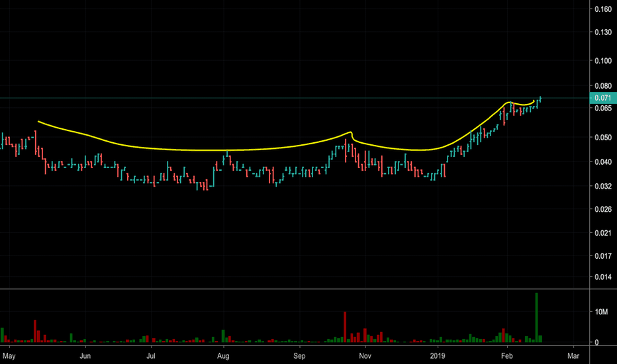Click the 2019 date label
Image resolution: width=617 pixels, height=364 pixels.
click(x=437, y=356)
